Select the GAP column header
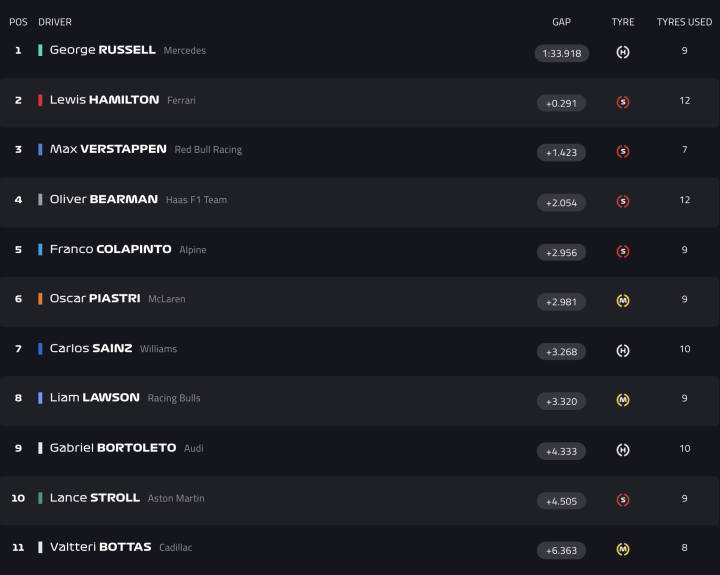 (x=561, y=22)
